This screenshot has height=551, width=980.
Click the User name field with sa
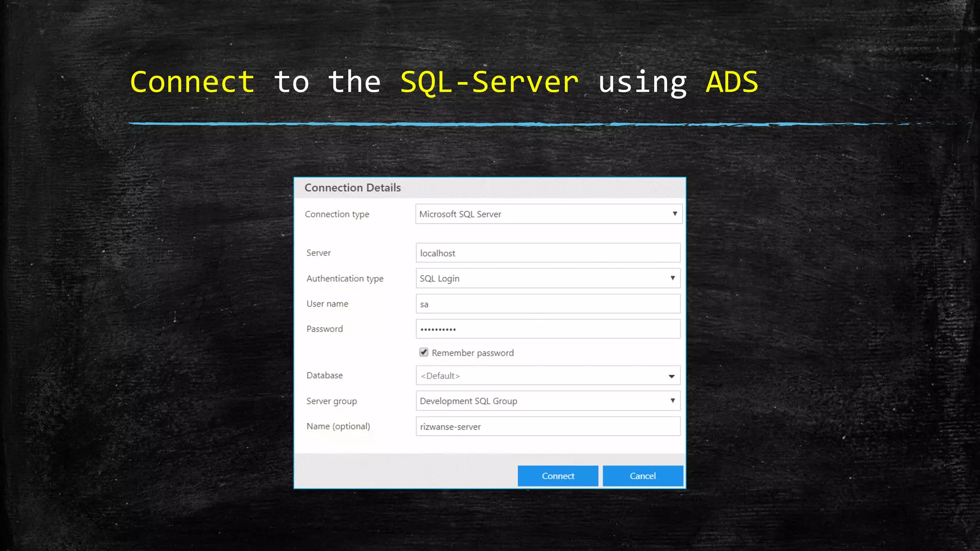click(548, 304)
